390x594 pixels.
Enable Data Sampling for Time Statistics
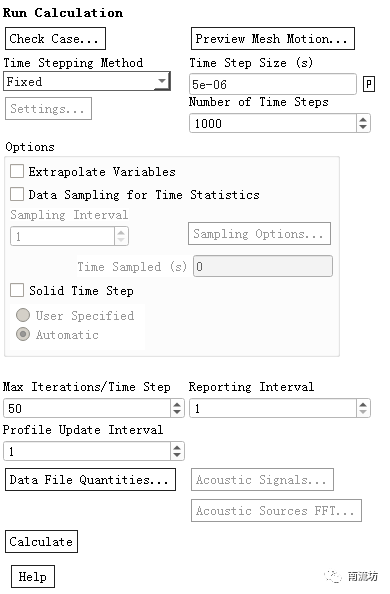click(x=17, y=194)
